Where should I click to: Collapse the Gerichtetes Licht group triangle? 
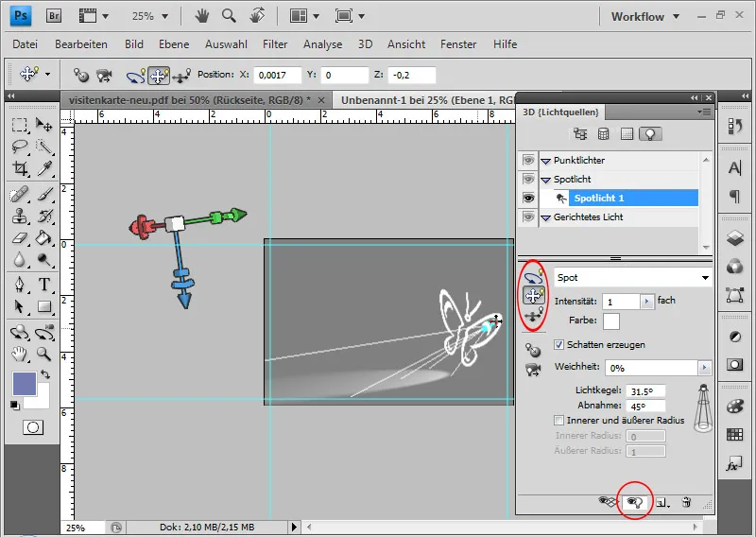pyautogui.click(x=545, y=218)
